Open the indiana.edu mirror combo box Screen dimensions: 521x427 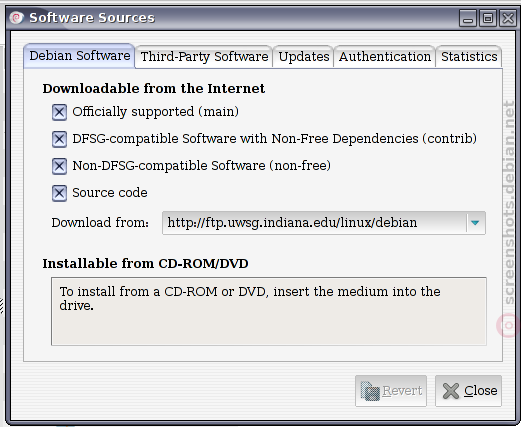coord(324,223)
